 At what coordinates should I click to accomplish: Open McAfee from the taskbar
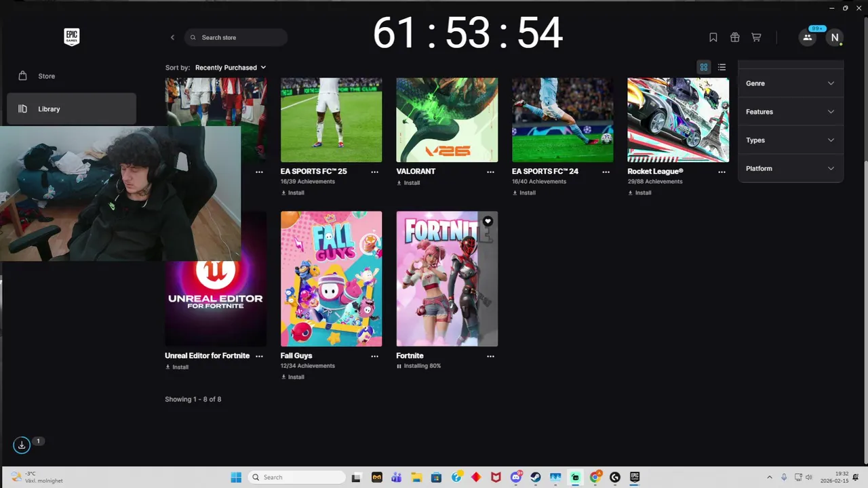(496, 477)
